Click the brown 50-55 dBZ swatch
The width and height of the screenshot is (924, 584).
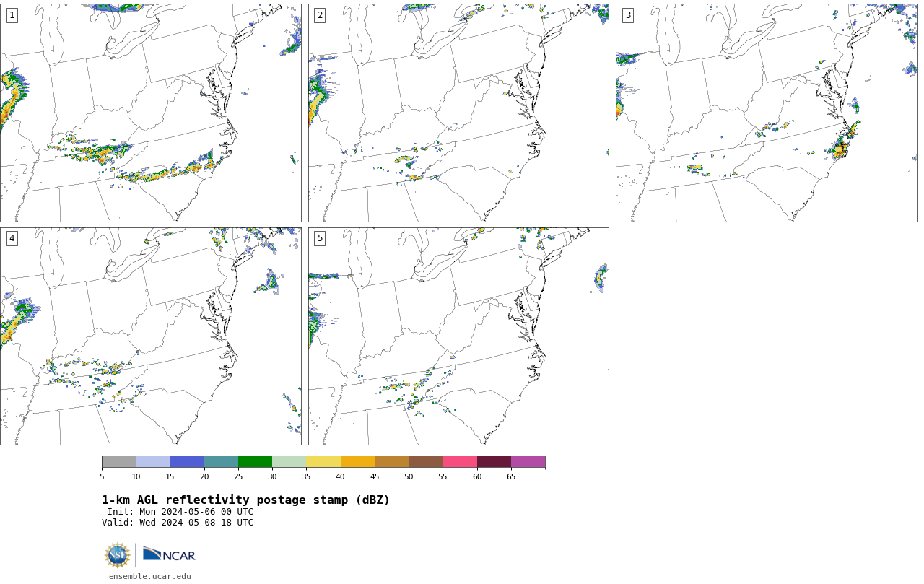[x=426, y=462]
